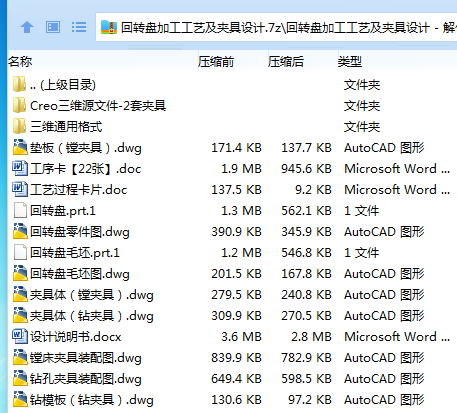Sort by the 压缩后 column header

303,62
